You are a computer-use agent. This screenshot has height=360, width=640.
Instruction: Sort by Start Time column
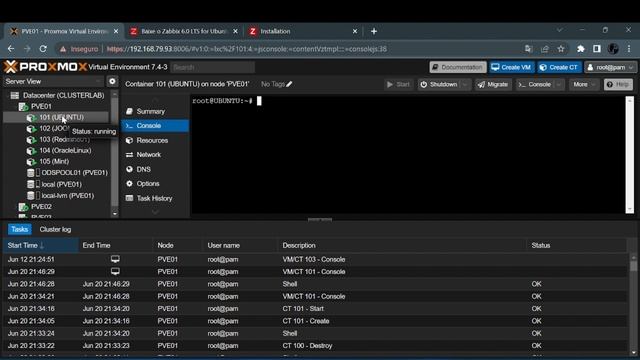point(40,245)
